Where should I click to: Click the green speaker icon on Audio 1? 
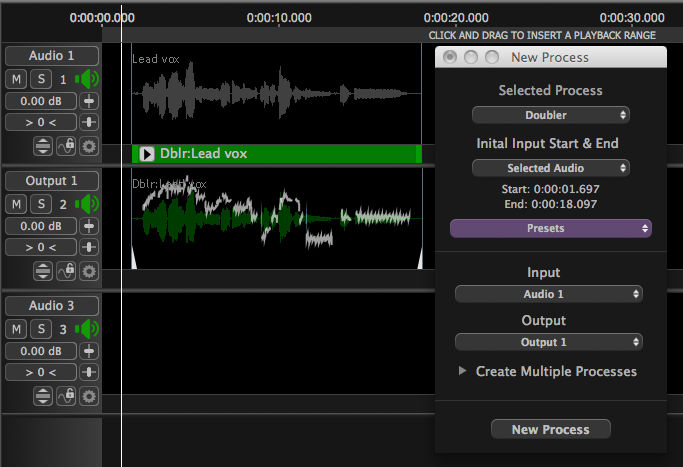coord(88,79)
